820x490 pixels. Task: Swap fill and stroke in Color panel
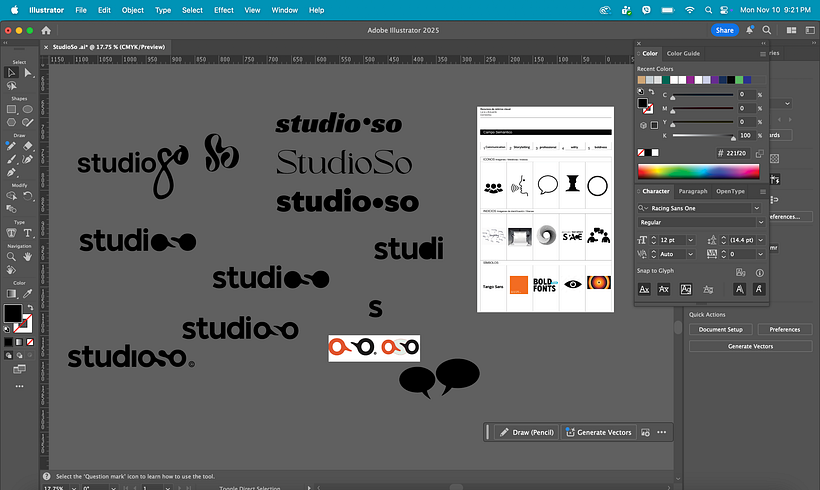pyautogui.click(x=654, y=92)
